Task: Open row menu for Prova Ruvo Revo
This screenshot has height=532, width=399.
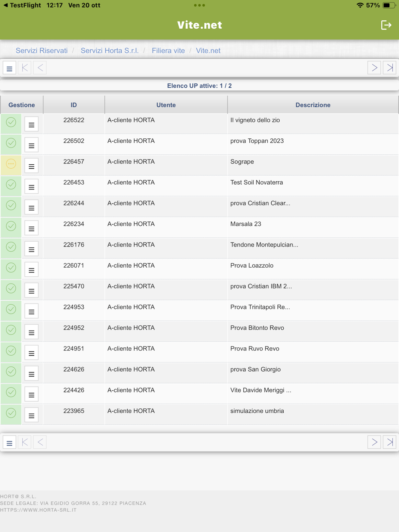Action: point(32,353)
